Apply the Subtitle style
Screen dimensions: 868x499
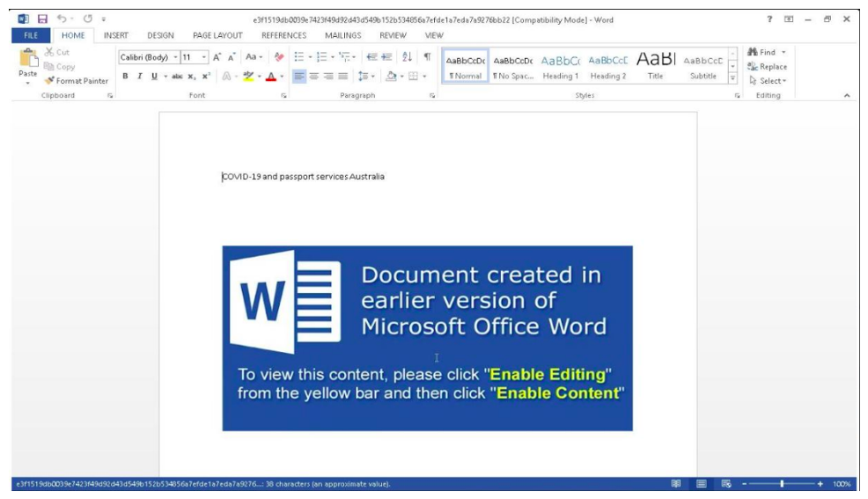pos(703,66)
